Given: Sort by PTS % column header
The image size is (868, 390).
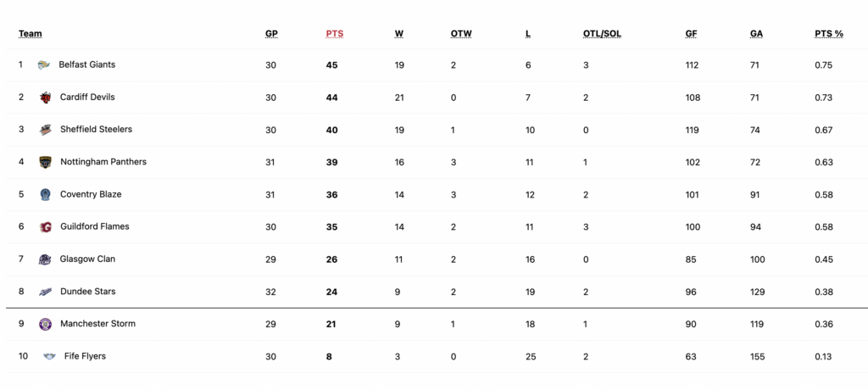Looking at the screenshot, I should coord(829,34).
